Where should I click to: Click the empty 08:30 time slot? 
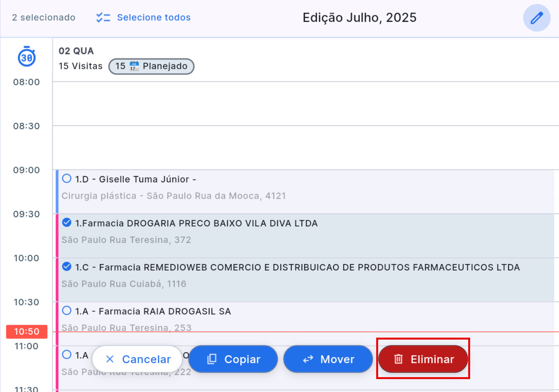[305, 147]
